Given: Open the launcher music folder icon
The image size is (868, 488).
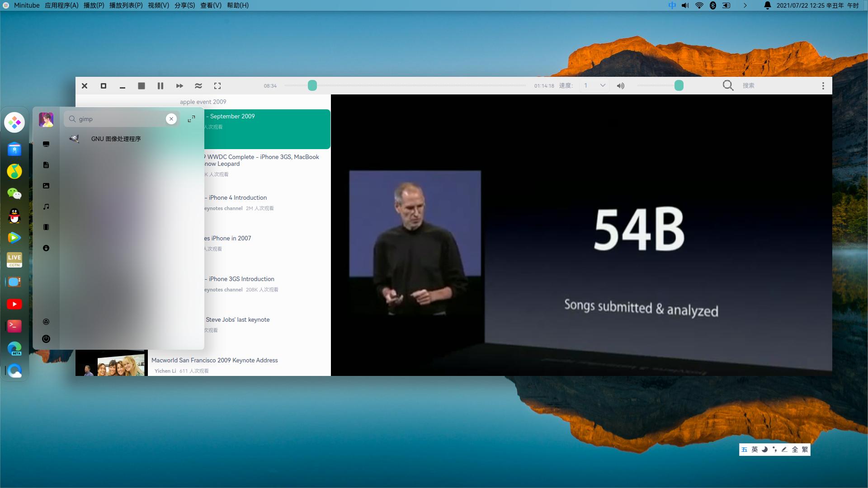Looking at the screenshot, I should tap(46, 206).
